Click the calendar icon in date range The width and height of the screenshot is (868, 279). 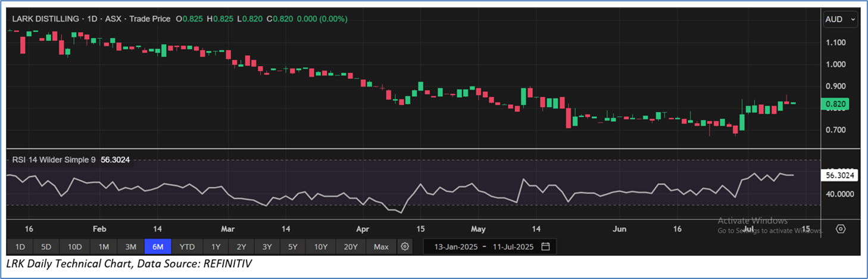coord(545,247)
